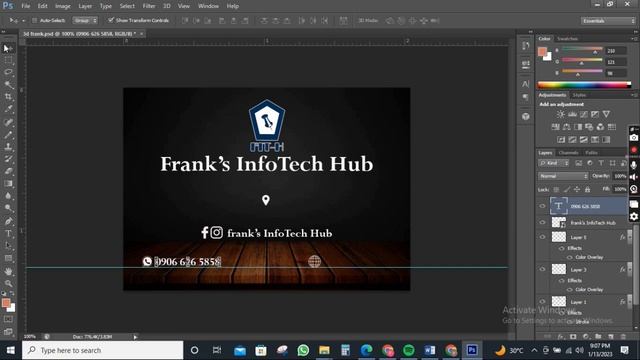Collapse Layer 5 effects list
The width and height of the screenshot is (640, 360).
tap(629, 237)
